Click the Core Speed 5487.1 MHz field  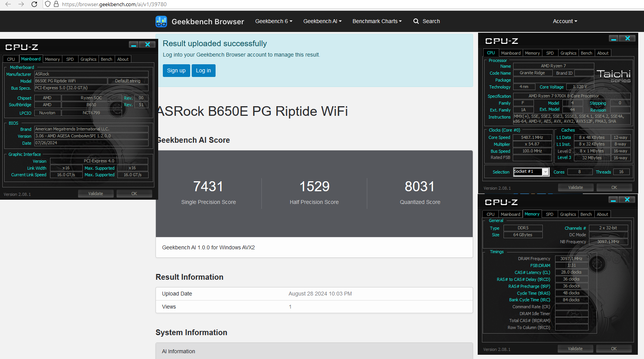[532, 137]
